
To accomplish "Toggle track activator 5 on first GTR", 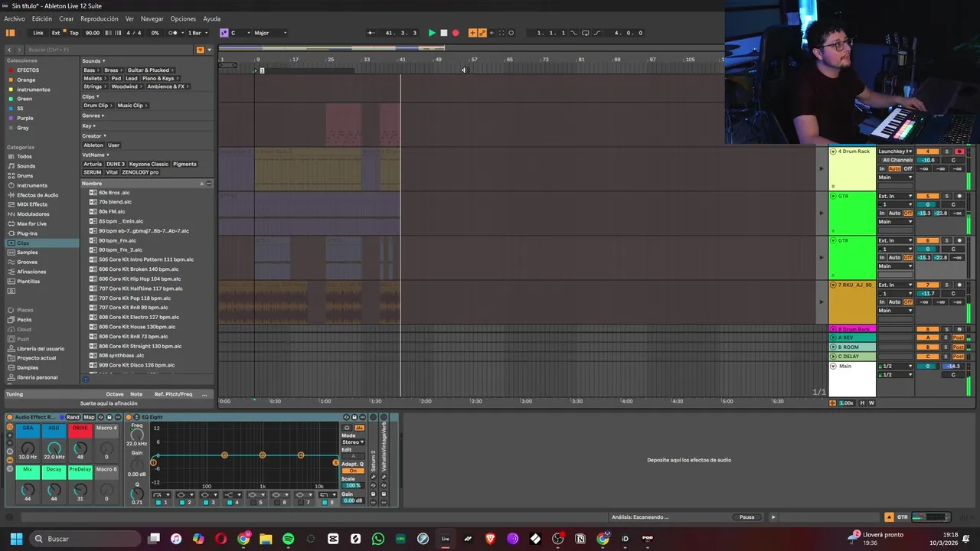I will [x=927, y=196].
